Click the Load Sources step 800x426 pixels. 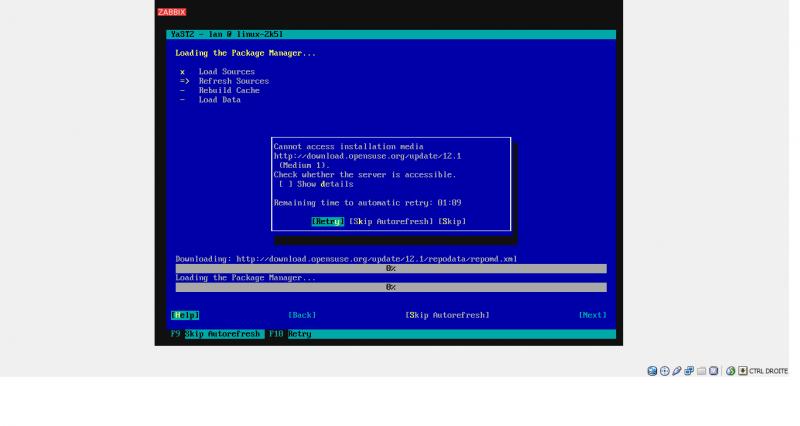tap(227, 72)
